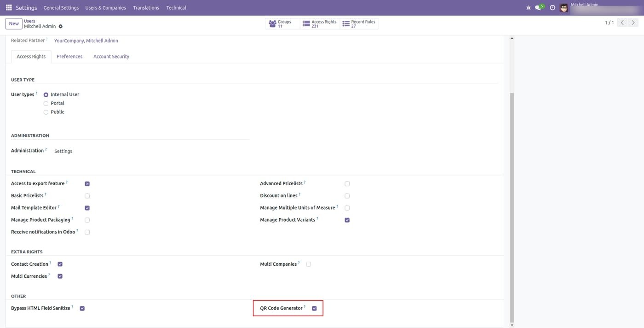Toggle the Multi Currencies checkbox
The width and height of the screenshot is (644, 328).
(x=60, y=276)
